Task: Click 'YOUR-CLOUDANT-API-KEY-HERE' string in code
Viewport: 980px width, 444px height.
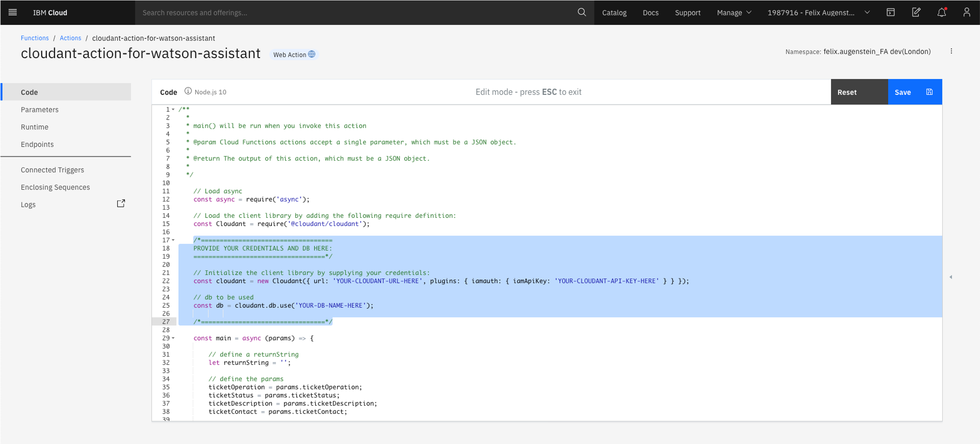Action: [607, 281]
